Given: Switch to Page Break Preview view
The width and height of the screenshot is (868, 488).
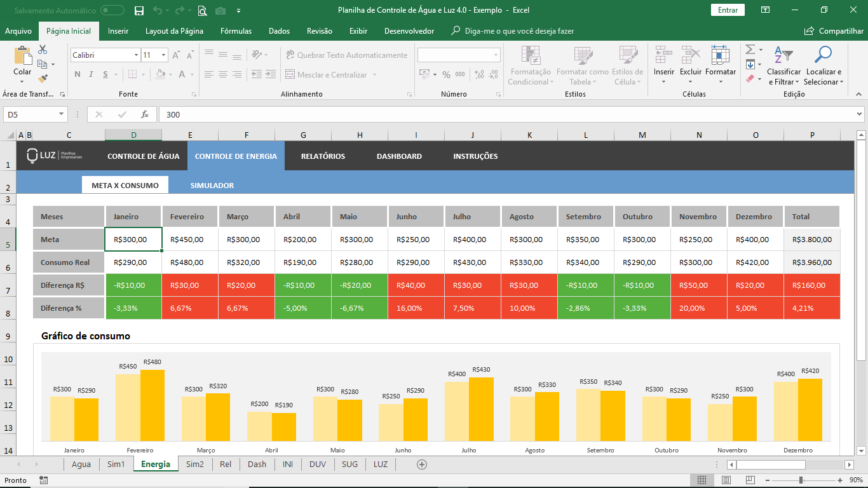Looking at the screenshot, I should [x=750, y=480].
